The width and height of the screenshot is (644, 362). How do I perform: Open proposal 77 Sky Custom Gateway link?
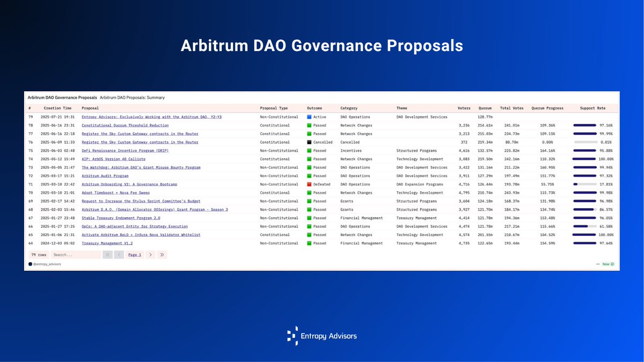click(140, 134)
